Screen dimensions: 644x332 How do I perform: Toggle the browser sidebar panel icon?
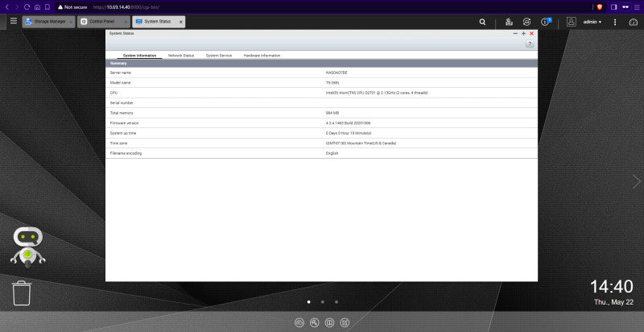(614, 7)
